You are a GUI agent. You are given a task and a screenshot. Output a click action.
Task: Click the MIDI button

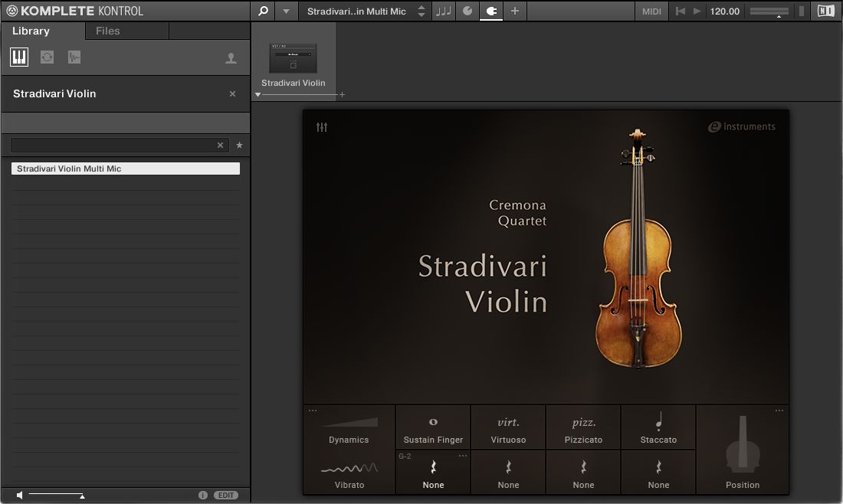pos(651,11)
